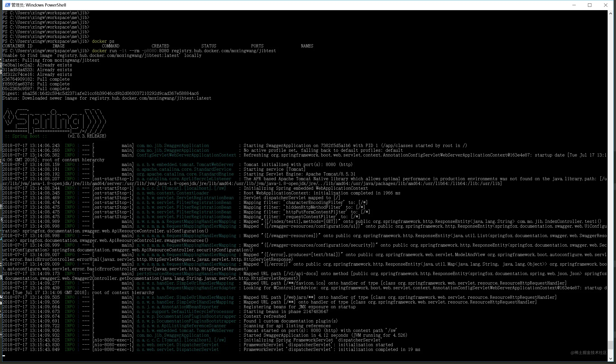
Task: Click the 'Status: Downloaded newer image' line
Action: click(107, 98)
